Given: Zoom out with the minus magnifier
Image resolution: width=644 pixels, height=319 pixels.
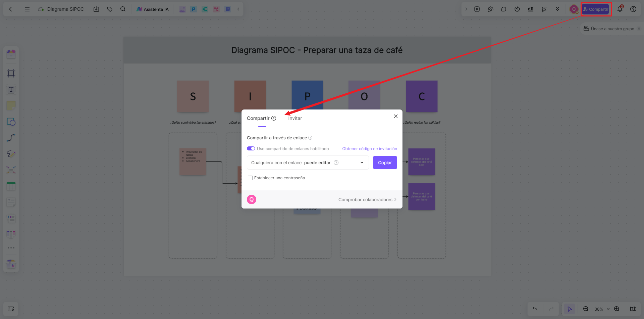Looking at the screenshot, I should pos(586,309).
